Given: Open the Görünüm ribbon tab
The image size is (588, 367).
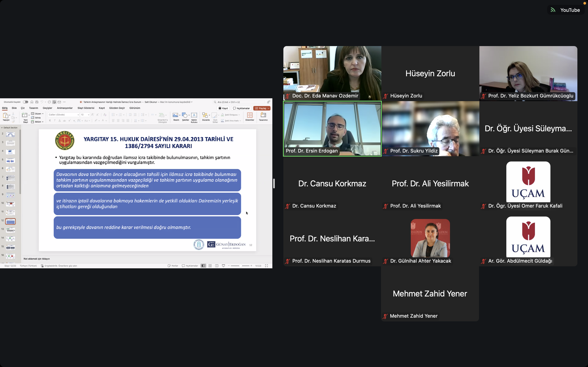Looking at the screenshot, I should point(135,108).
